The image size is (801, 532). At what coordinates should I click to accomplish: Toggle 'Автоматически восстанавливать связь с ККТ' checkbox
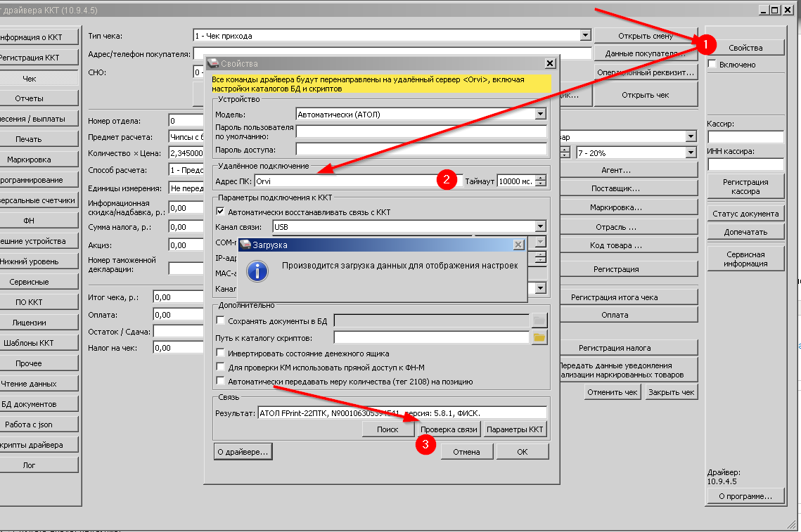click(x=221, y=212)
